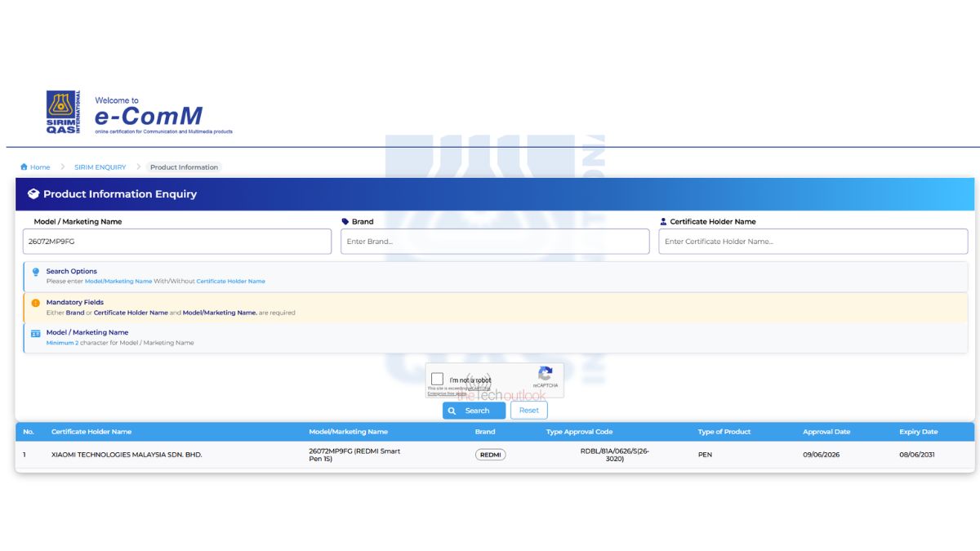Click the REDMI brand badge
The width and height of the screenshot is (980, 551).
point(491,455)
